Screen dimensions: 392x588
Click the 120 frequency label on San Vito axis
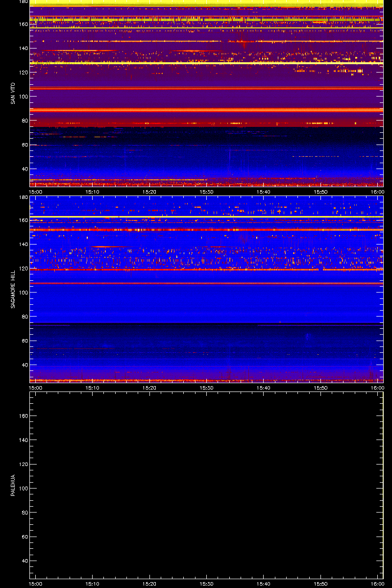coord(23,73)
